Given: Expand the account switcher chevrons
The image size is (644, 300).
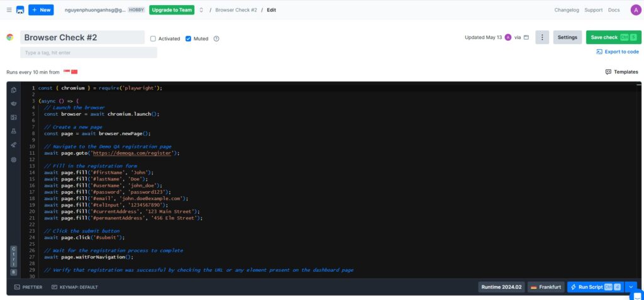Looking at the screenshot, I should click(x=201, y=10).
